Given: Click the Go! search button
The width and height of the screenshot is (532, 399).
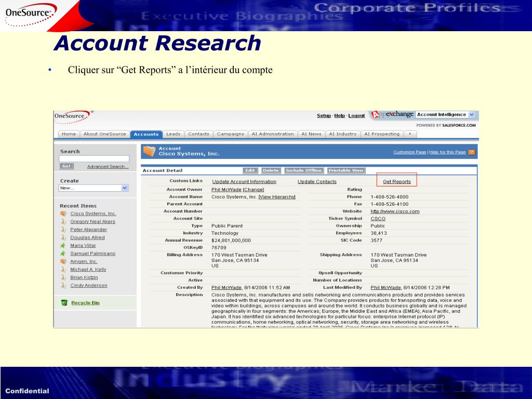Looking at the screenshot, I should [66, 166].
